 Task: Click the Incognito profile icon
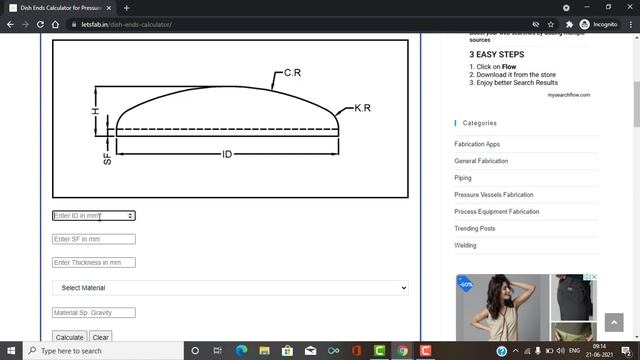[x=598, y=24]
